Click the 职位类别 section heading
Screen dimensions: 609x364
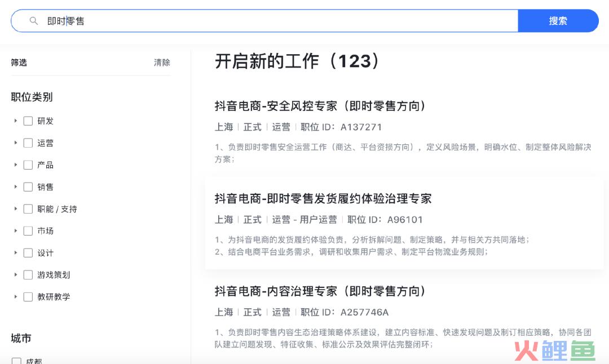[32, 97]
